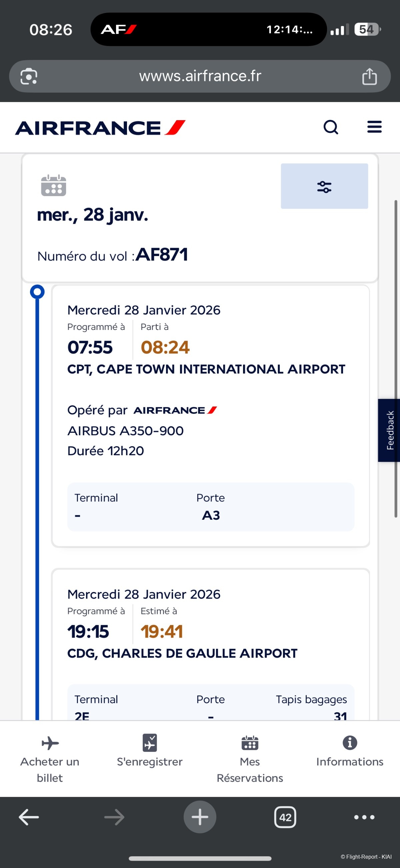Tap the search magnifier icon
The width and height of the screenshot is (400, 868).
pos(331,128)
